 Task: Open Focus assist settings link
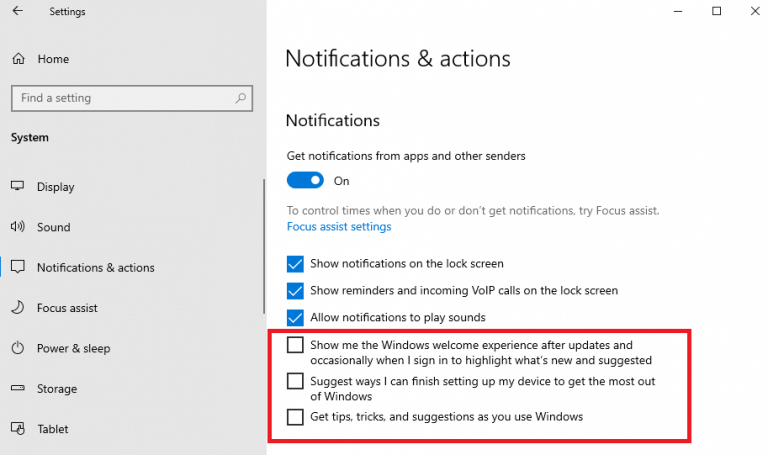pos(339,226)
